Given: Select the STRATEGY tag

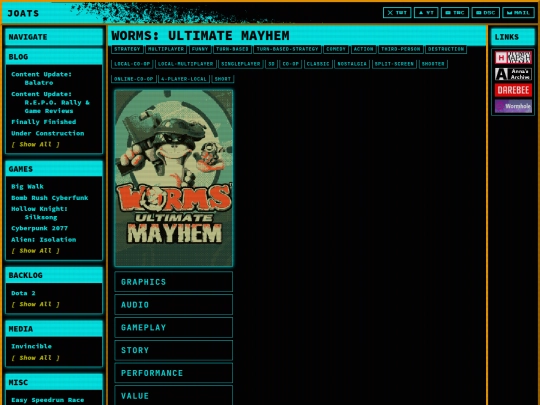Looking at the screenshot, I should coord(127,49).
